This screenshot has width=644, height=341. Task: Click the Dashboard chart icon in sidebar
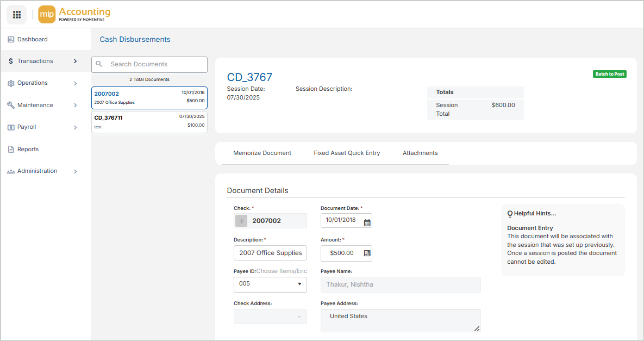click(11, 40)
